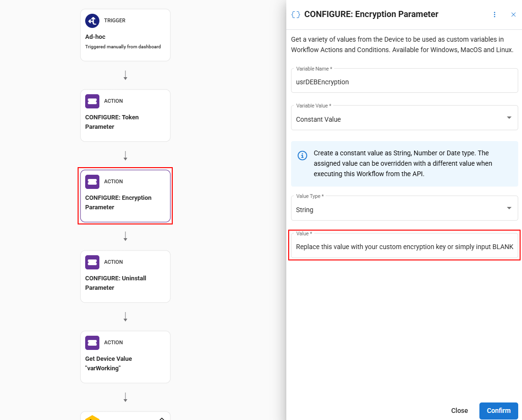Viewport: 522px width, 420px height.
Task: Click into the Value text field
Action: click(405, 245)
